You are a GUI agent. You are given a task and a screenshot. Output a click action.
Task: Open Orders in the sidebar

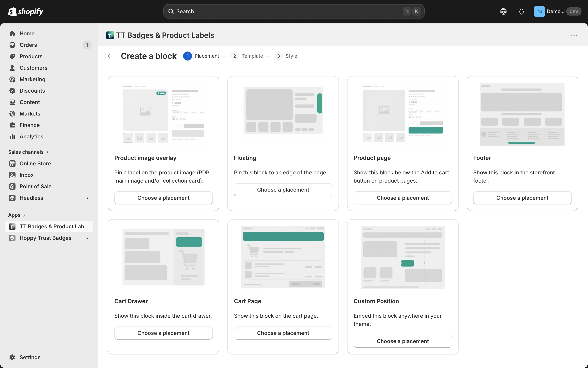[49, 45]
